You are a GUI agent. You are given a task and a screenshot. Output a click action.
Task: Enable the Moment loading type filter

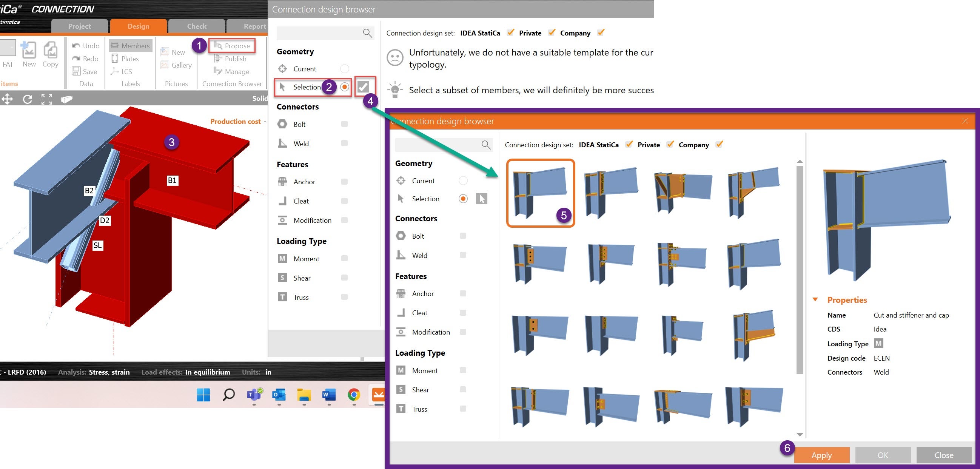[x=463, y=370]
